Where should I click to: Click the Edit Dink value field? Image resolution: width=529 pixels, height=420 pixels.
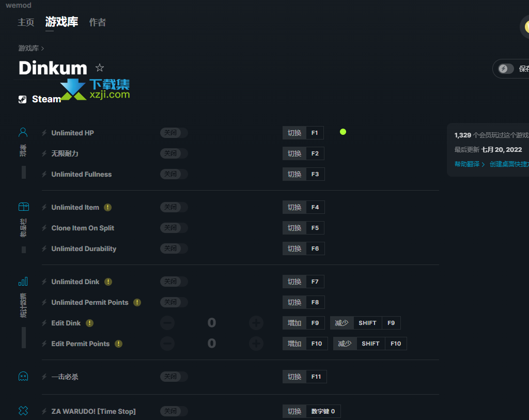tap(211, 323)
